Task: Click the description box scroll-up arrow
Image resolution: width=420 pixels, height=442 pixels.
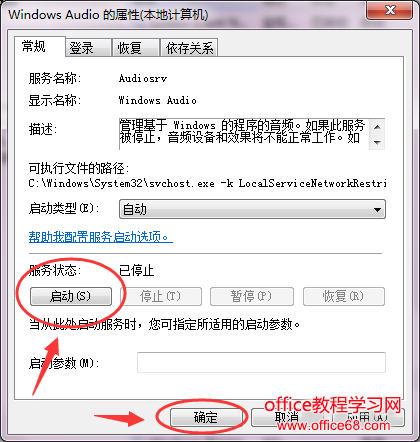Action: click(x=377, y=127)
